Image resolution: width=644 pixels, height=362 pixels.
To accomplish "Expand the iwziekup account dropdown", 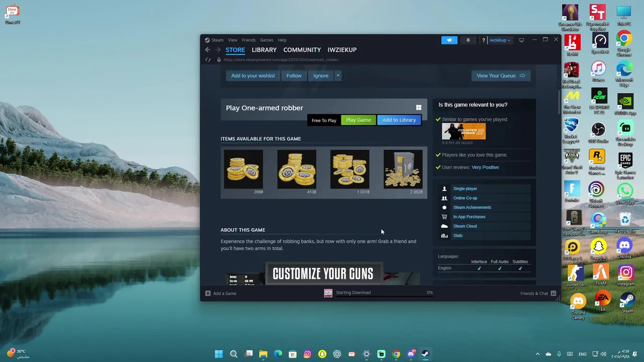I will (500, 40).
